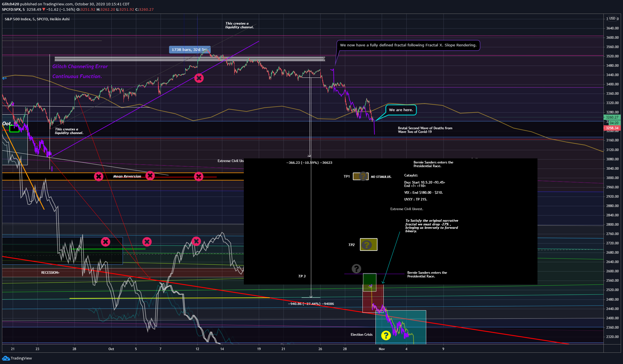
Task: Select the 'Oct' date on time axis
Action: [111, 349]
